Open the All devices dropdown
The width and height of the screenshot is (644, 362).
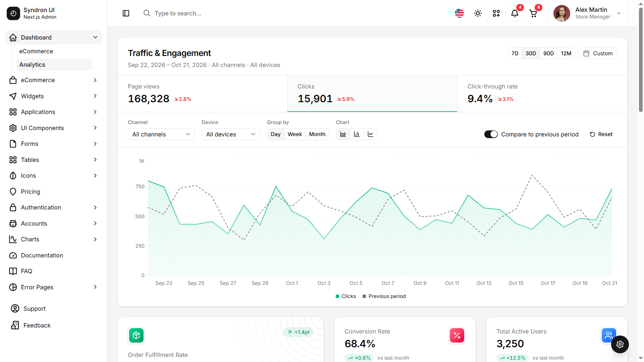tap(231, 134)
